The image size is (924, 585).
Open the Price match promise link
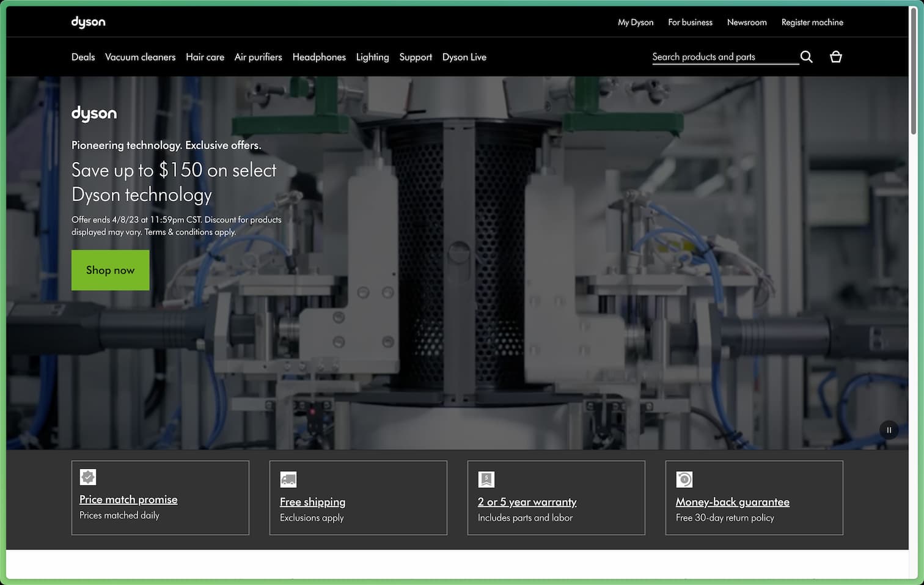click(128, 499)
